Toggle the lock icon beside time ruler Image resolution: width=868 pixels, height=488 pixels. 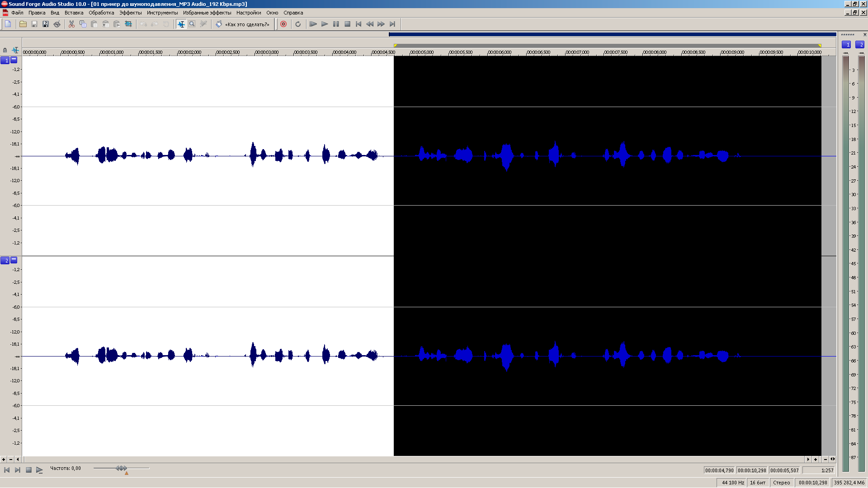click(x=5, y=50)
